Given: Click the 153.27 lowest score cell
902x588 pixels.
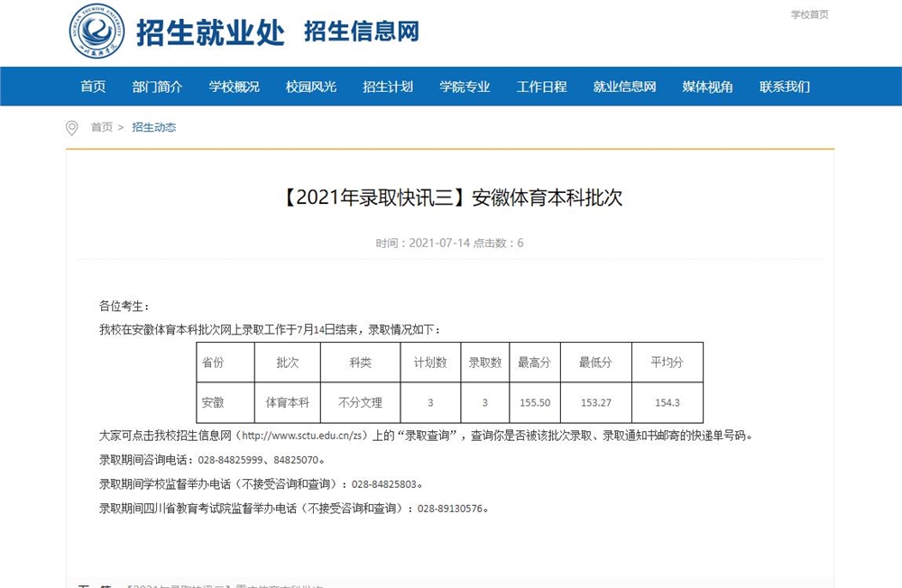Looking at the screenshot, I should point(596,403).
